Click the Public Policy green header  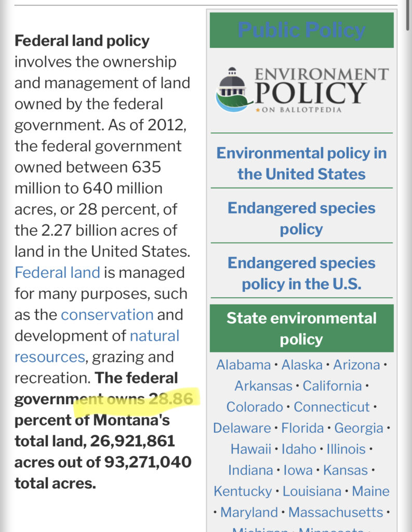(x=301, y=30)
